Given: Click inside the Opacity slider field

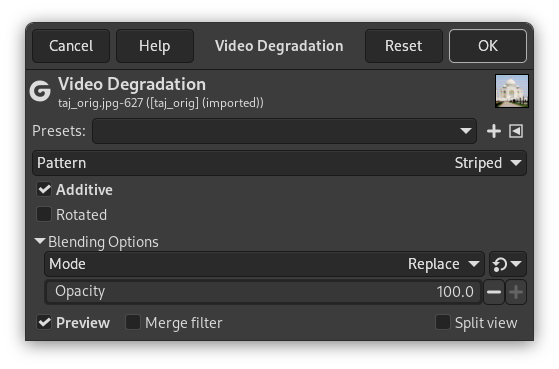Looking at the screenshot, I should coord(263,292).
